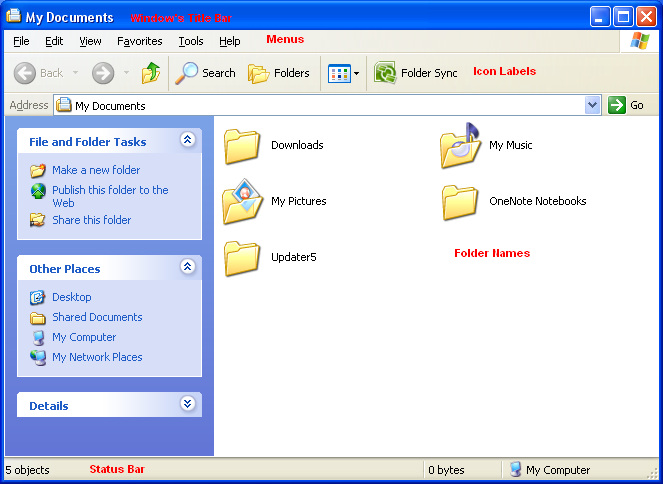Click the Folders label in toolbar
This screenshot has width=663, height=484.
[291, 73]
